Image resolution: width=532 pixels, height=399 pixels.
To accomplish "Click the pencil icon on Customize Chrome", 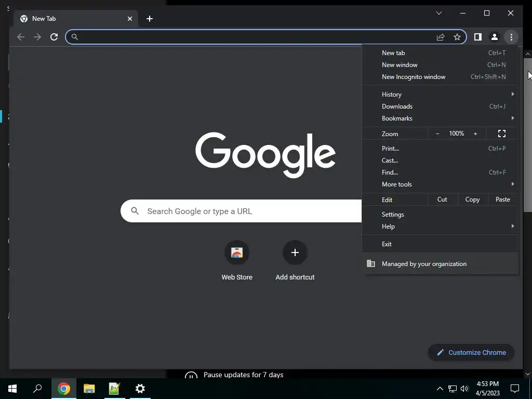I will click(x=440, y=353).
